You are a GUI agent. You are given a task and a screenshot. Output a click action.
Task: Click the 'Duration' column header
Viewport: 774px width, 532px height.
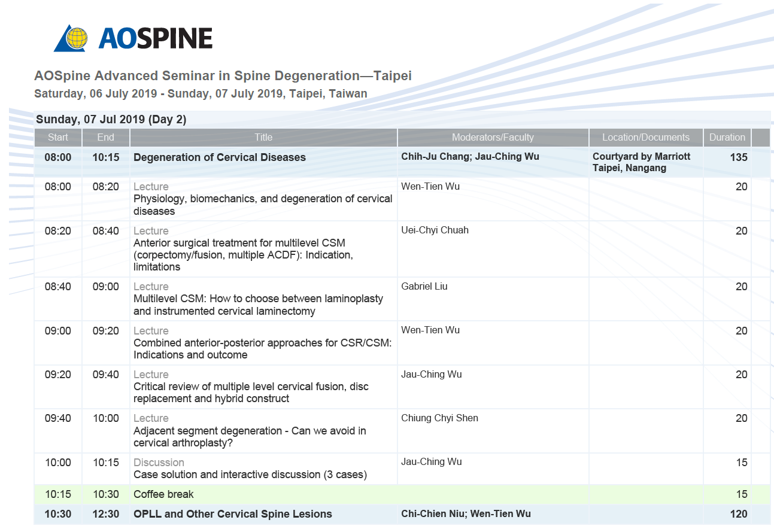pos(727,137)
